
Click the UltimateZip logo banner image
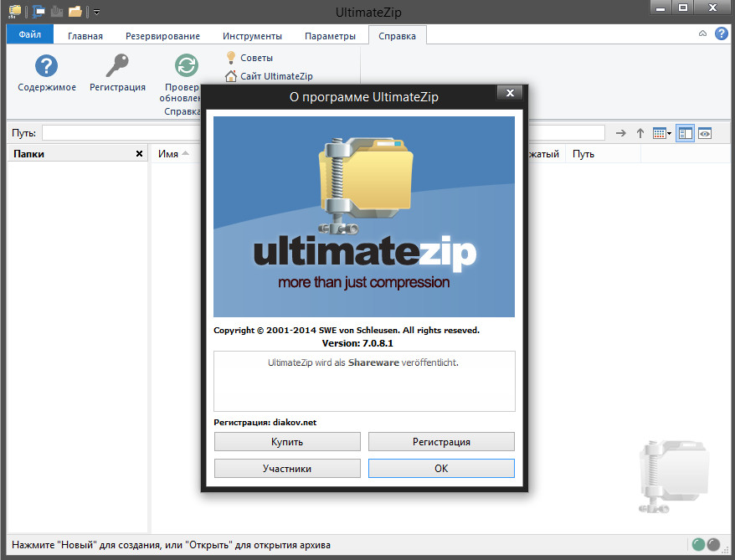(364, 217)
